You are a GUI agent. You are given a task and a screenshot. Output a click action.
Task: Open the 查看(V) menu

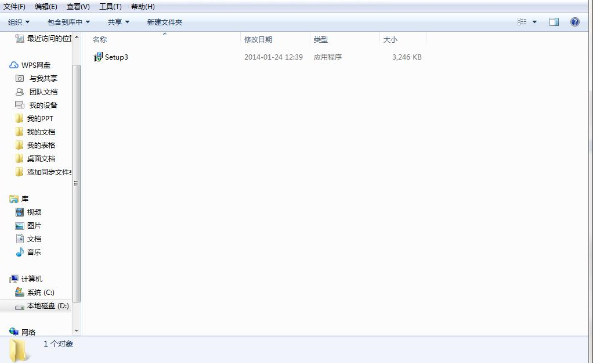78,7
